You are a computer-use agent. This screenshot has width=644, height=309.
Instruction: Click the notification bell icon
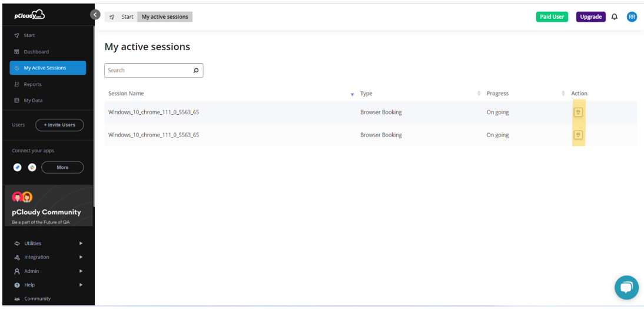615,17
